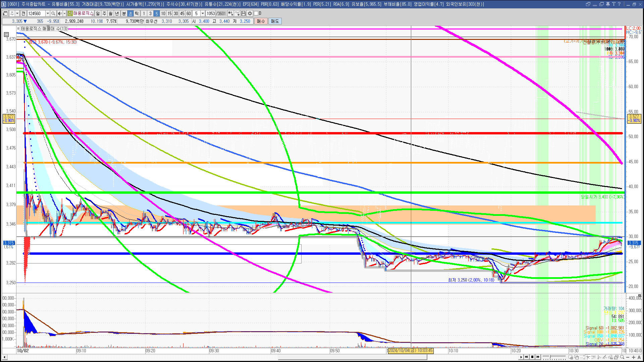644x362 pixels.
Task: Toggle the 5-second period button
Action: [156, 13]
